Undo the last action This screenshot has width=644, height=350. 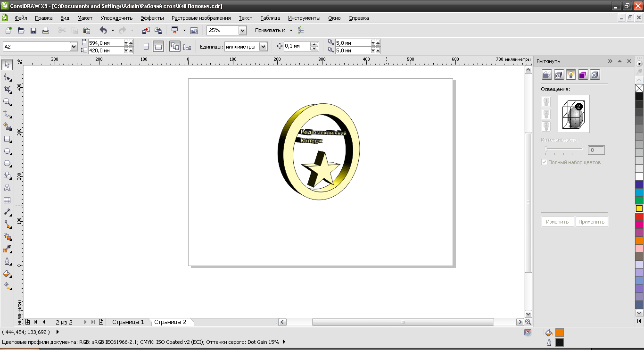pos(103,30)
